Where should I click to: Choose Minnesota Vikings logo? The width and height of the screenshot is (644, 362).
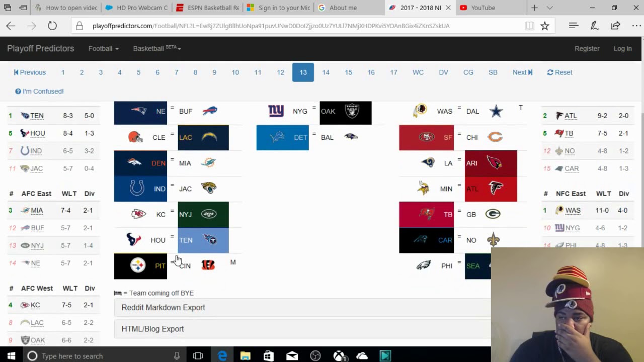tap(423, 189)
